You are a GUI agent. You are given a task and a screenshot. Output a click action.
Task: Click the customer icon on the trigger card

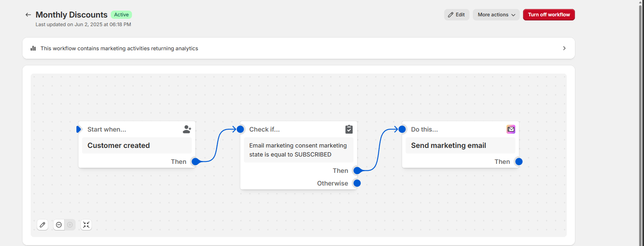187,129
